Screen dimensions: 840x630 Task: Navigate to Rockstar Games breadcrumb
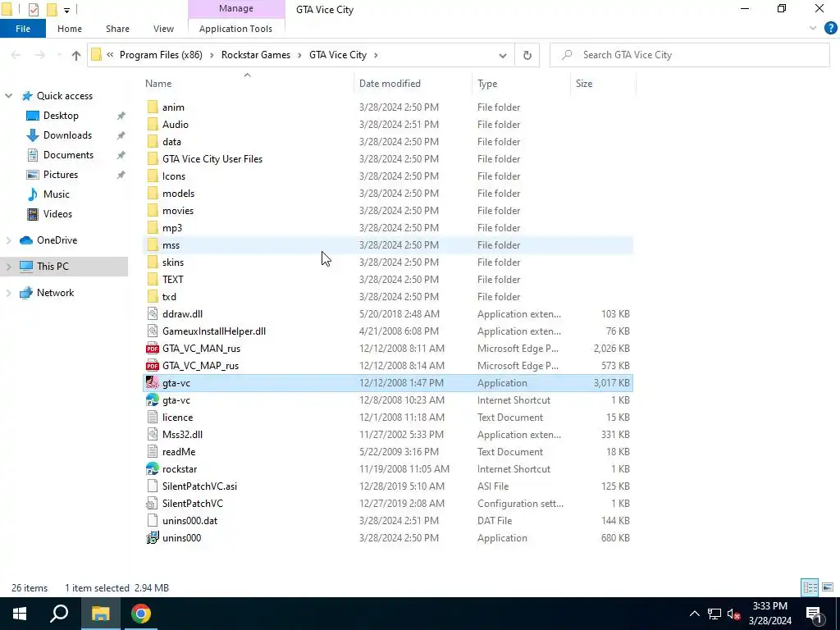coord(256,55)
